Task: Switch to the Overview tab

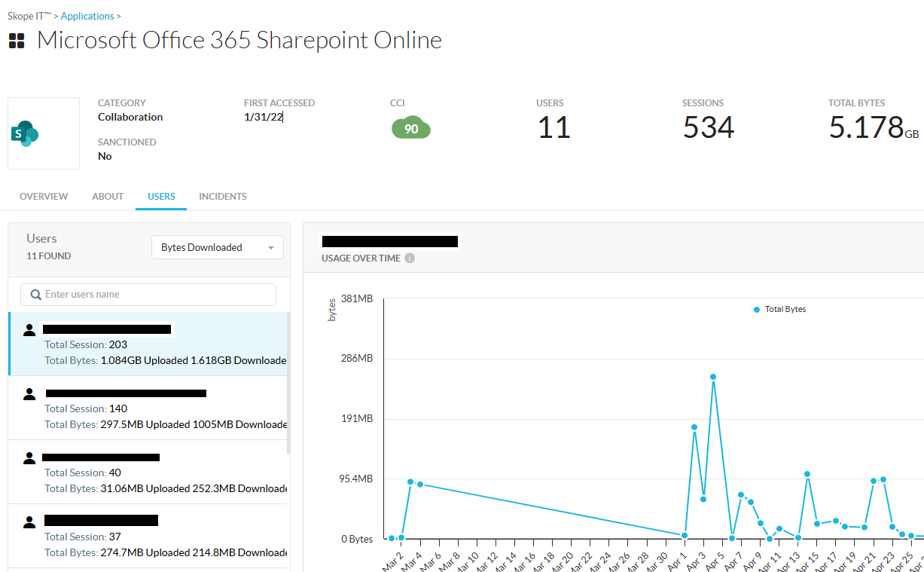Action: pos(44,197)
